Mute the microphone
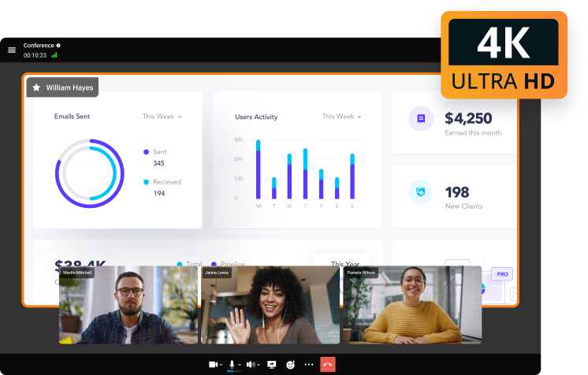The width and height of the screenshot is (588, 375). (x=232, y=365)
